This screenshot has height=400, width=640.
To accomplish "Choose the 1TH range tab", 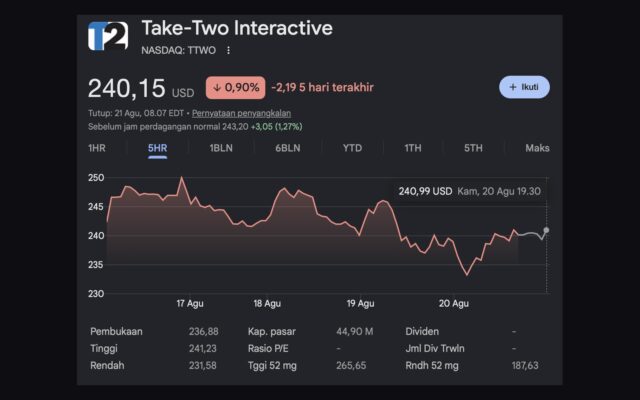I will coord(413,148).
